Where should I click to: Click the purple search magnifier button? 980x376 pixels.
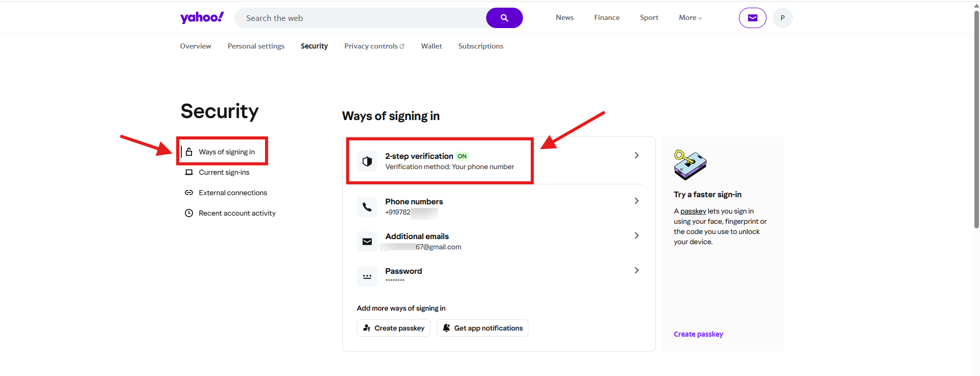pos(504,18)
